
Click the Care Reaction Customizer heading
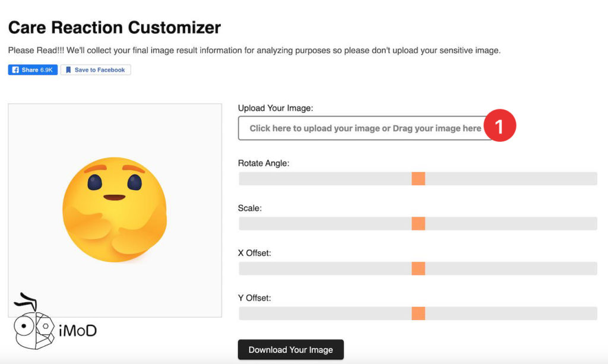(114, 27)
